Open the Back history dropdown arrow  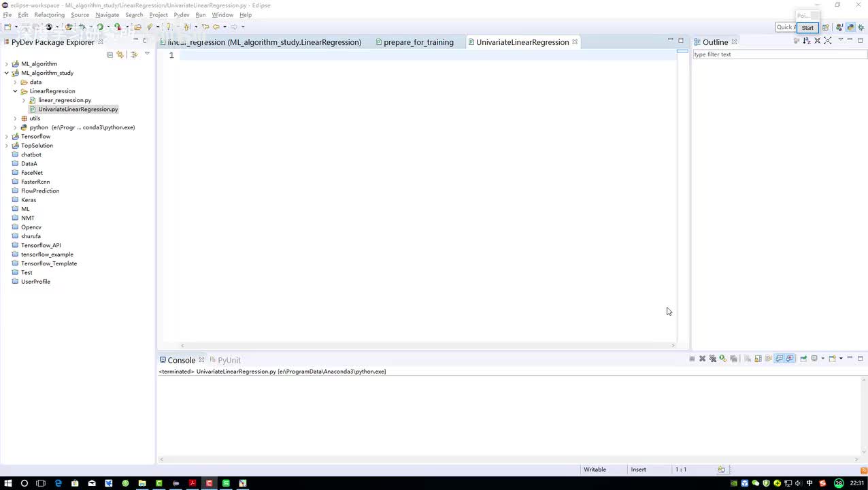(224, 27)
